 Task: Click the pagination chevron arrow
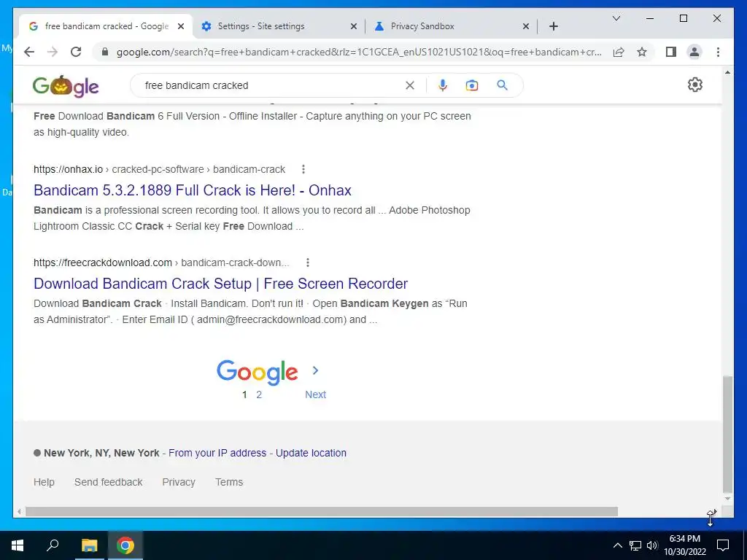(x=315, y=370)
